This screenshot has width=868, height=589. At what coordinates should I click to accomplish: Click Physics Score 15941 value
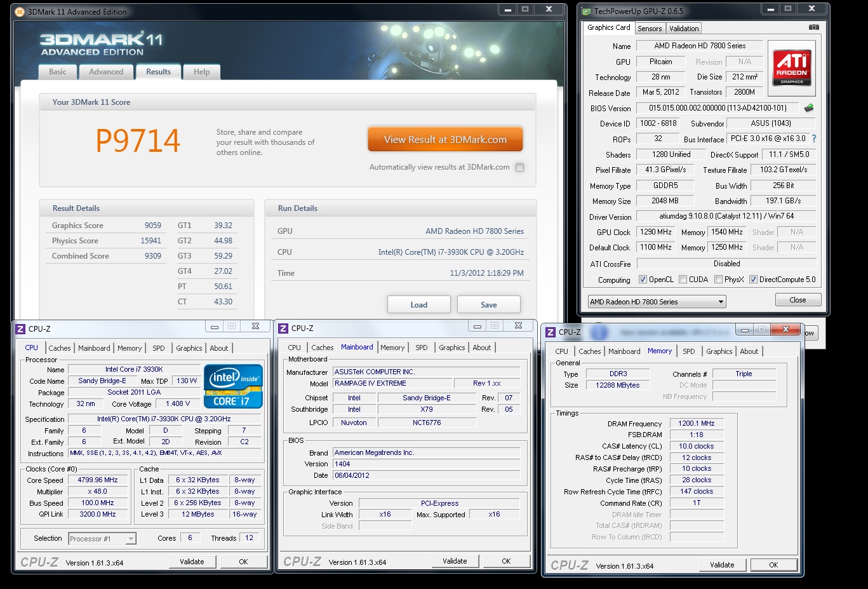151,241
